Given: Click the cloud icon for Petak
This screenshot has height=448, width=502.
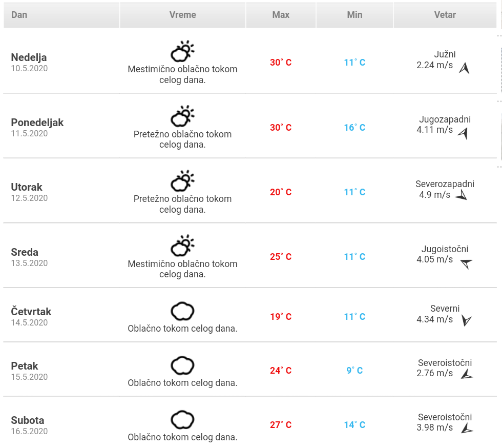Looking at the screenshot, I should pos(182,365).
